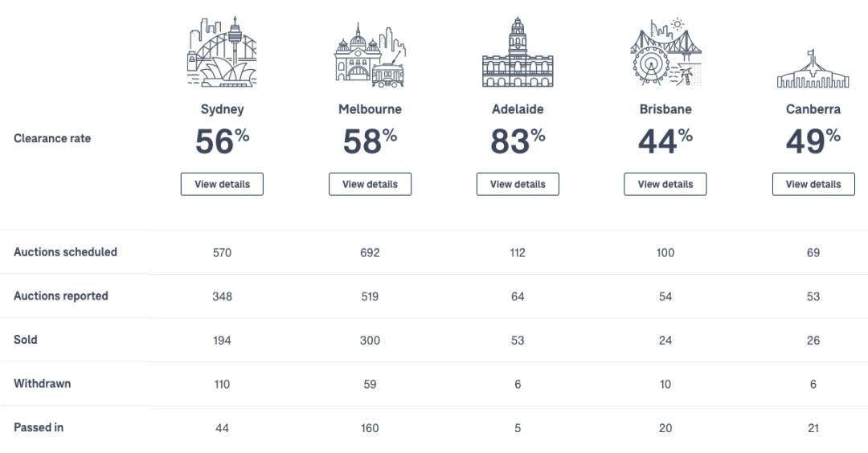
Task: Click Melbourne's 692 auctions scheduled value
Action: (x=370, y=253)
